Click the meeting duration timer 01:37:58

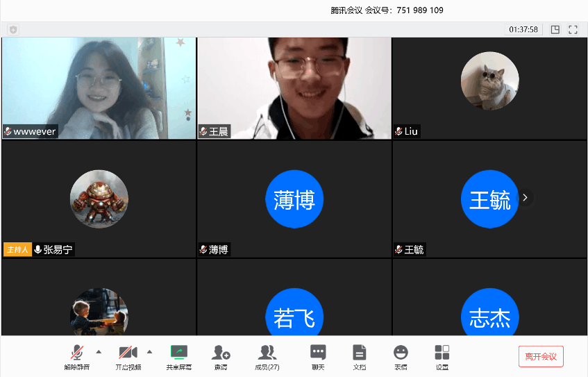pos(523,30)
